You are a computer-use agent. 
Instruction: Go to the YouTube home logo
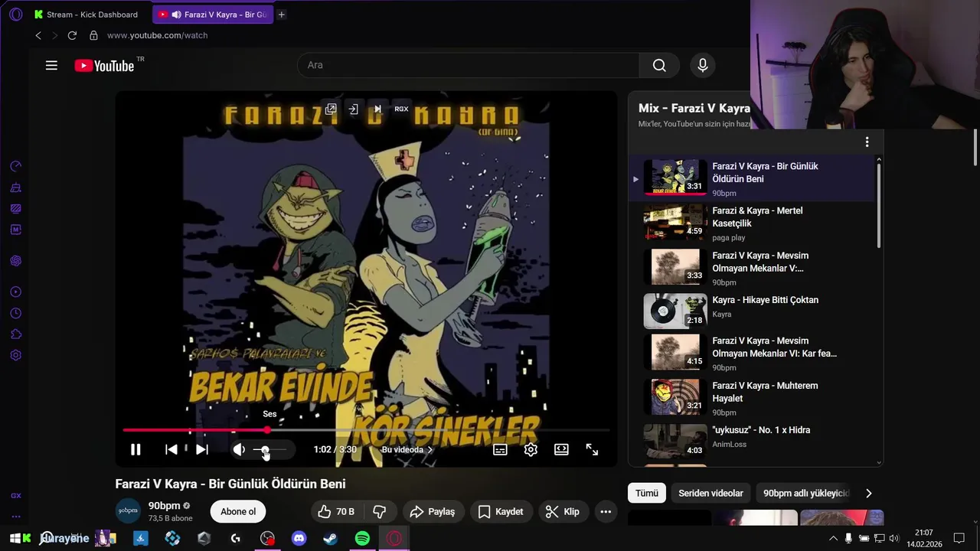tap(105, 66)
